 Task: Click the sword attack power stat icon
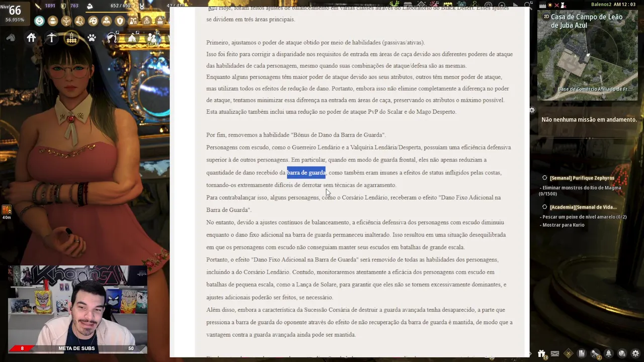click(38, 6)
